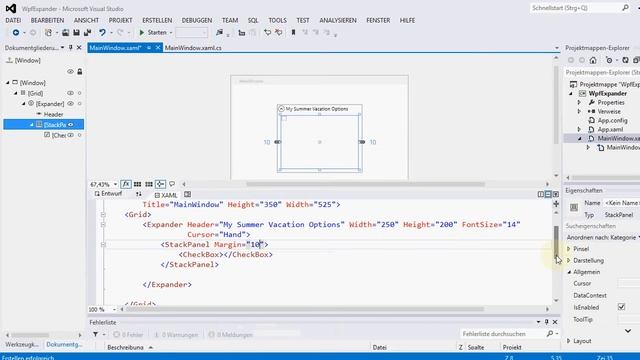This screenshot has height=360, width=640.
Task: Toggle the snap-to-gridlines icon in designer
Action: point(149,184)
